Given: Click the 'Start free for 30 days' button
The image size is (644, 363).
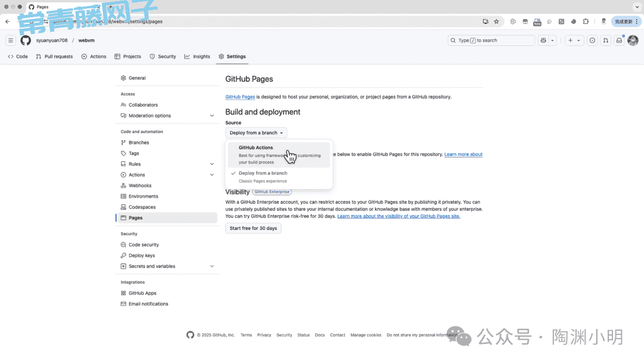Looking at the screenshot, I should pos(253,228).
